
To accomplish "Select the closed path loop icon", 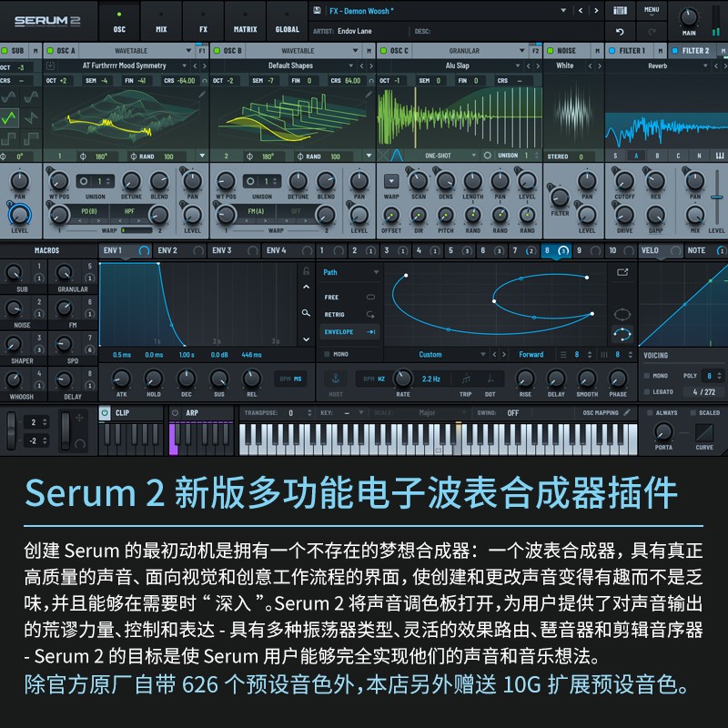I will tap(622, 314).
